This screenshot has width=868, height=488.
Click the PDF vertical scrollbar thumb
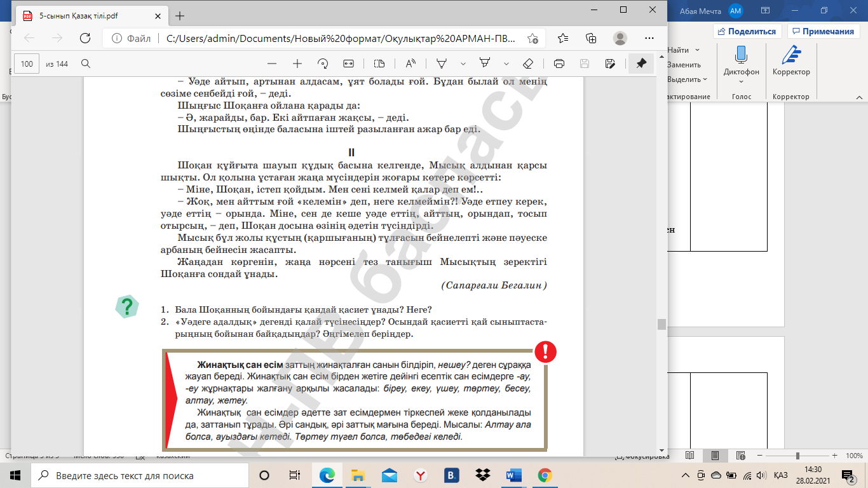click(661, 324)
